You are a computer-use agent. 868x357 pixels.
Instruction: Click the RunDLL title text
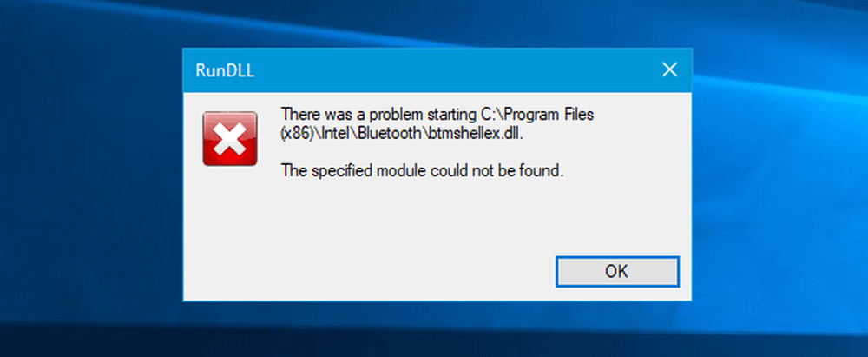(x=225, y=71)
